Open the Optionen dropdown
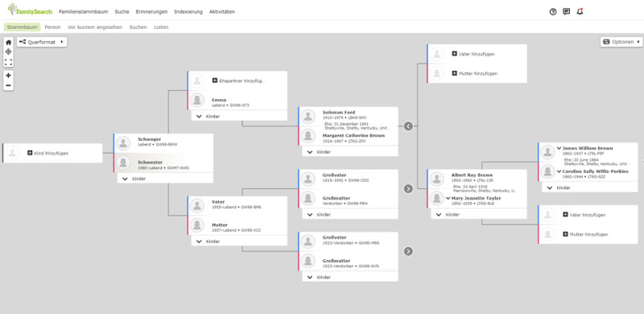644x314 pixels. (x=621, y=42)
